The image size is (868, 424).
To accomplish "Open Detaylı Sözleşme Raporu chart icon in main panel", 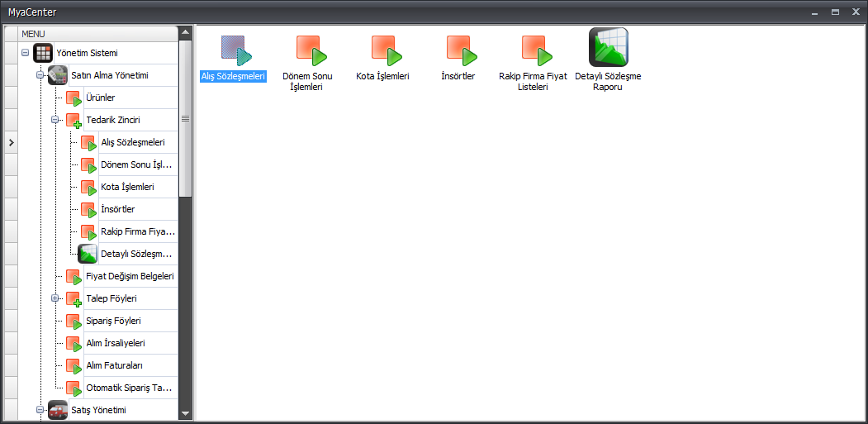I will pos(609,47).
